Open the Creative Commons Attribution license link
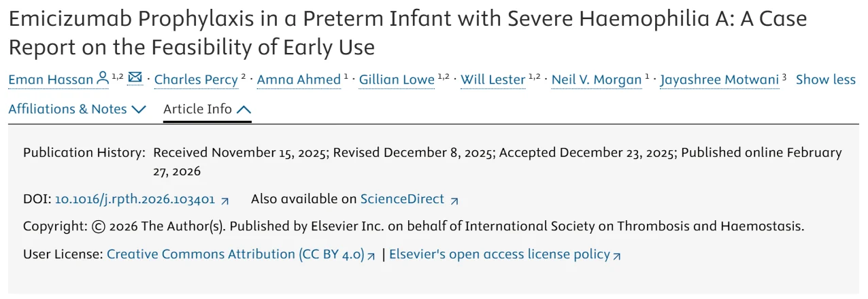Viewport: 868px width, 299px height. pyautogui.click(x=235, y=255)
